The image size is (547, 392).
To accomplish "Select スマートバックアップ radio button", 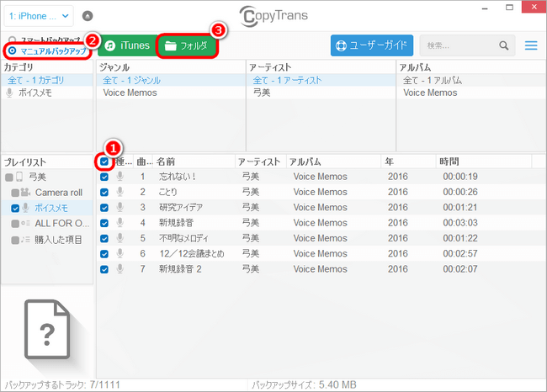I will click(12, 40).
